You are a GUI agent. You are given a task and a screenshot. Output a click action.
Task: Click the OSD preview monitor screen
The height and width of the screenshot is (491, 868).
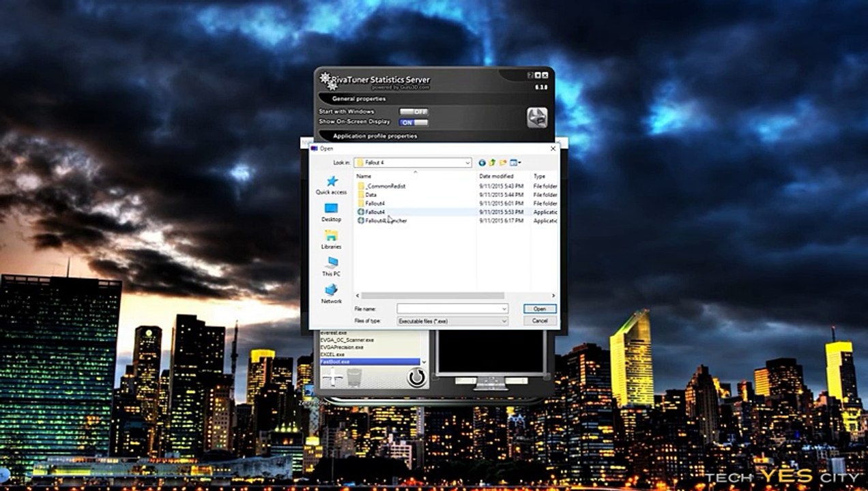491,351
